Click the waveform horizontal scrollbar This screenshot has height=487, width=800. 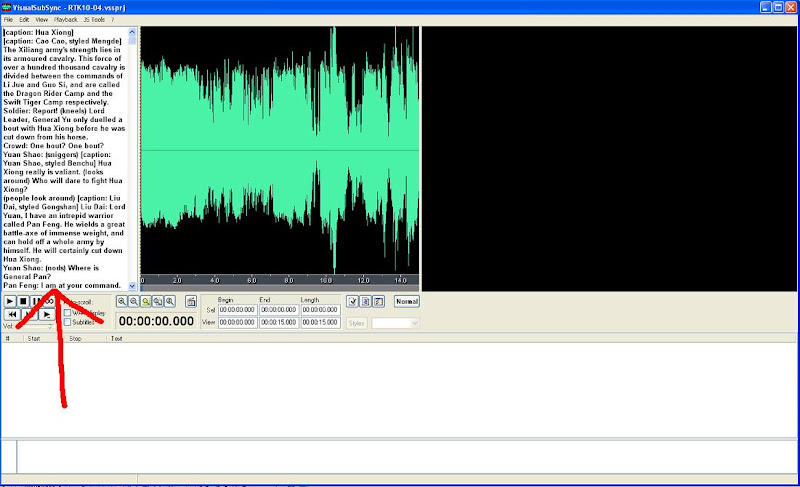click(280, 288)
